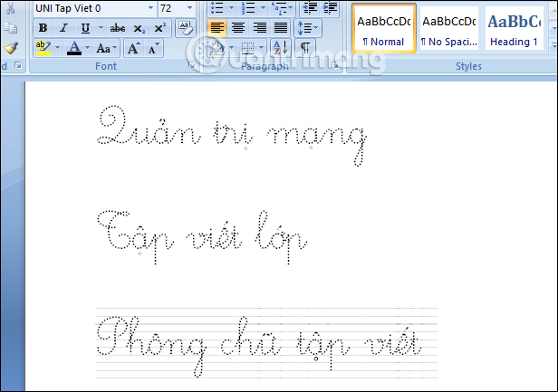Click the Copy icon

click(x=11, y=28)
